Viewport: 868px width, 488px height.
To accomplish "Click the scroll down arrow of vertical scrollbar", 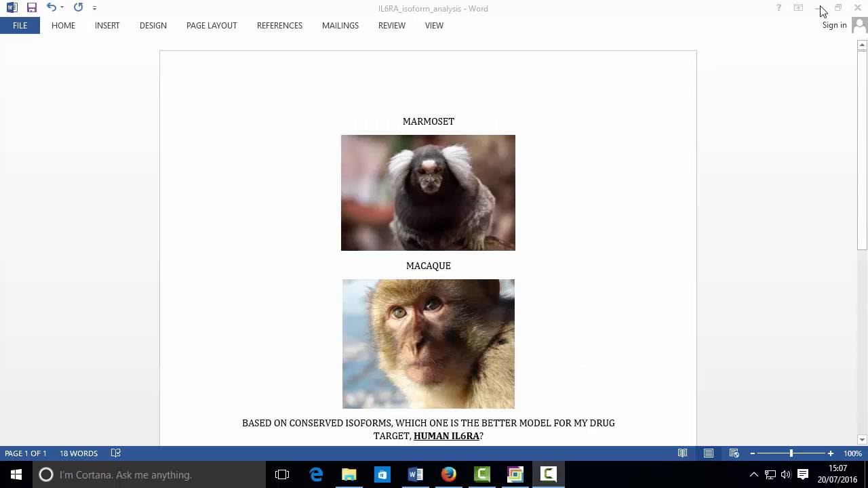I will click(x=862, y=440).
